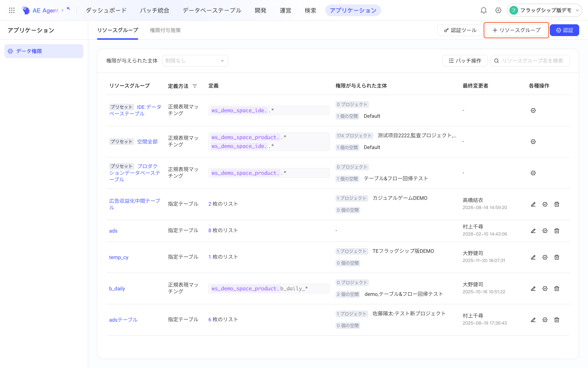Edit the temp_cy resource group
Image resolution: width=588 pixels, height=368 pixels.
[x=533, y=257]
